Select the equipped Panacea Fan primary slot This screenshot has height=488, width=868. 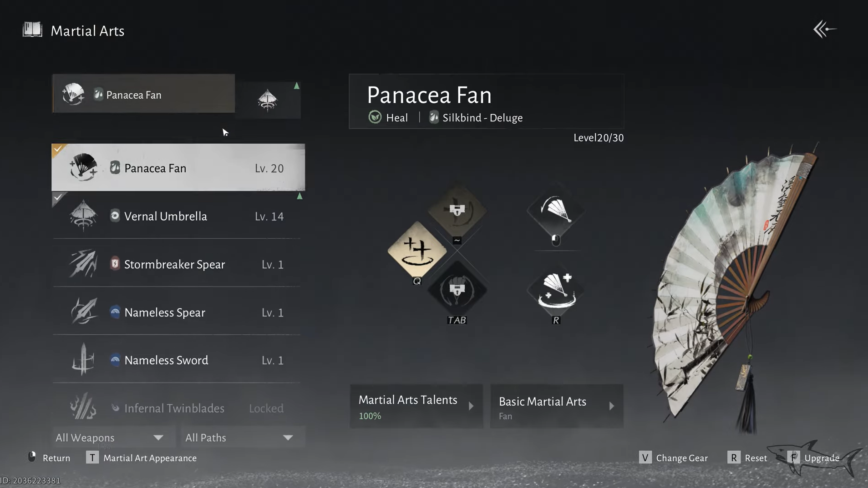(x=143, y=94)
